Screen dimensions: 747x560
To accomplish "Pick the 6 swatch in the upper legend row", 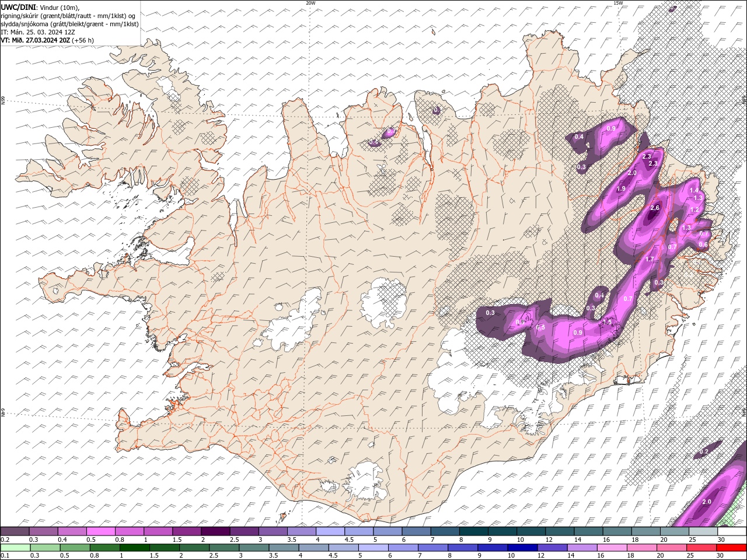I will coord(416,531).
